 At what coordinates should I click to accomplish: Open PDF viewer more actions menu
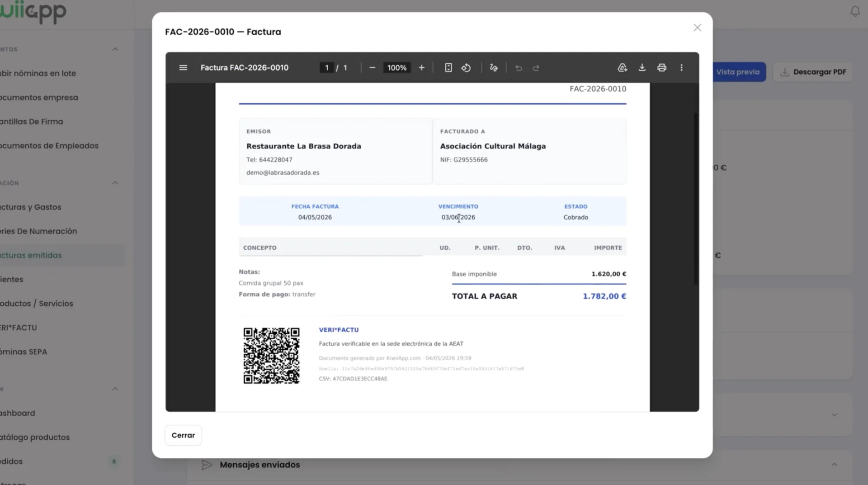tap(681, 68)
